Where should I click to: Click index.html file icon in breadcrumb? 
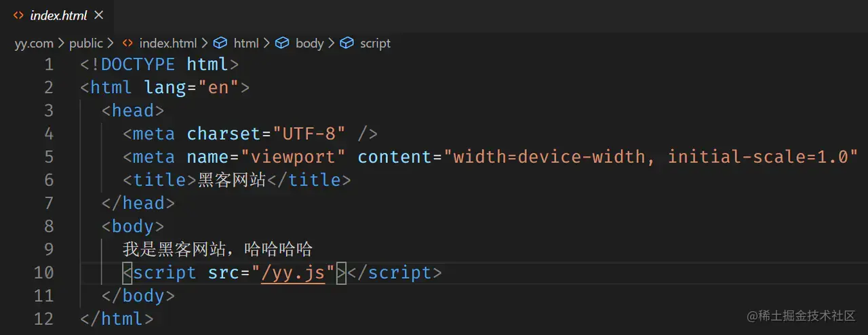coord(127,43)
